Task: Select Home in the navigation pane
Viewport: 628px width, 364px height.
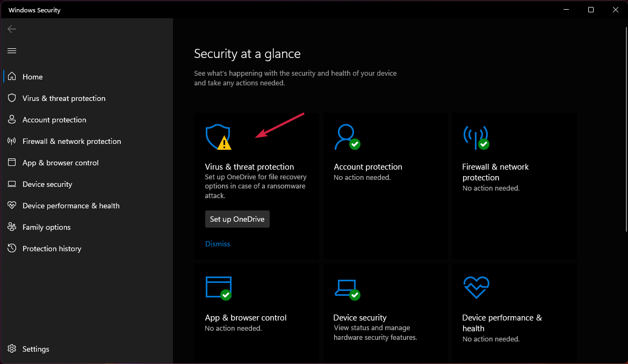Action: point(33,76)
